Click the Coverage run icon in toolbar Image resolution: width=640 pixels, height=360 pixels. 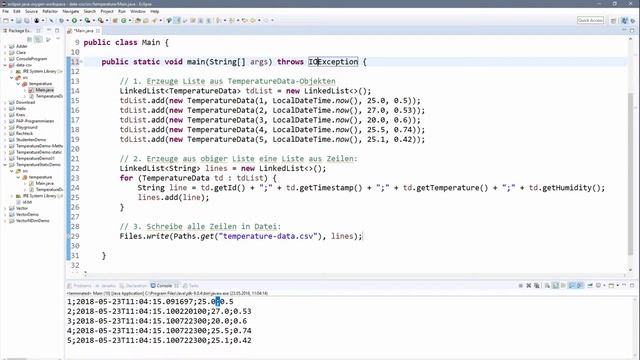point(87,20)
